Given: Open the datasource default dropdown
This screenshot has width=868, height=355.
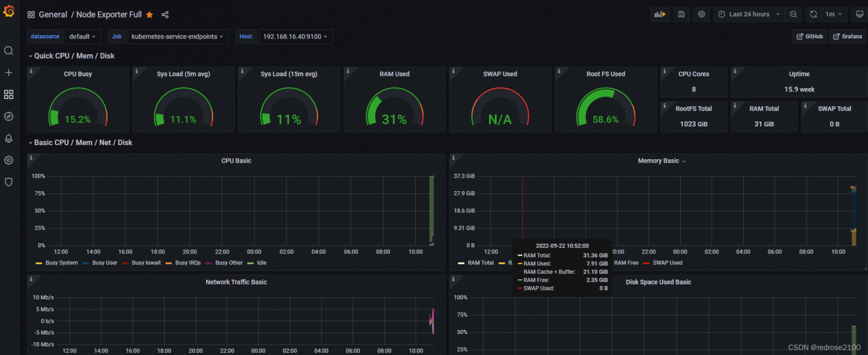Looking at the screenshot, I should 83,37.
